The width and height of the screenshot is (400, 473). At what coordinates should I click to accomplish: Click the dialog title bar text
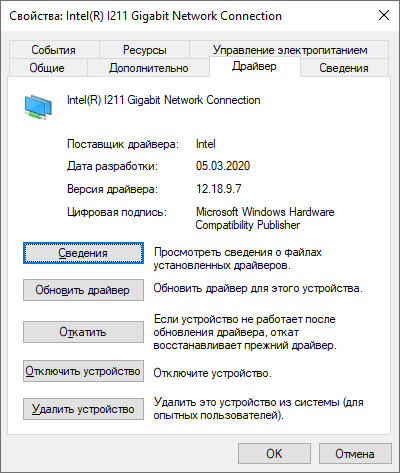[146, 16]
